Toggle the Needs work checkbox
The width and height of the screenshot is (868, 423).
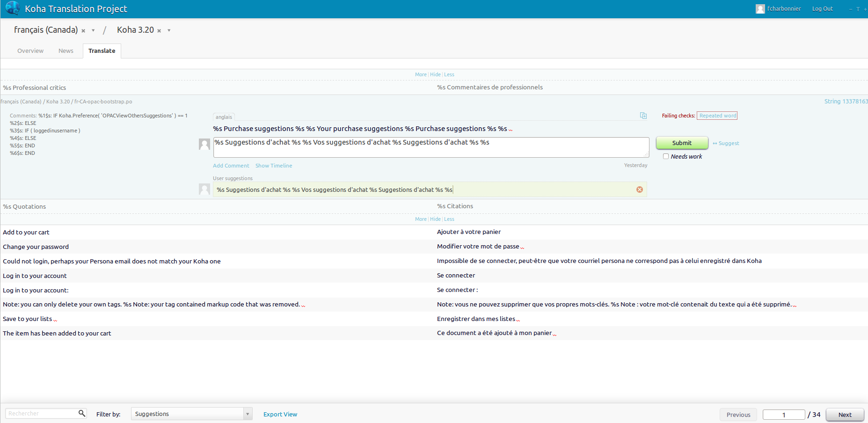click(665, 156)
